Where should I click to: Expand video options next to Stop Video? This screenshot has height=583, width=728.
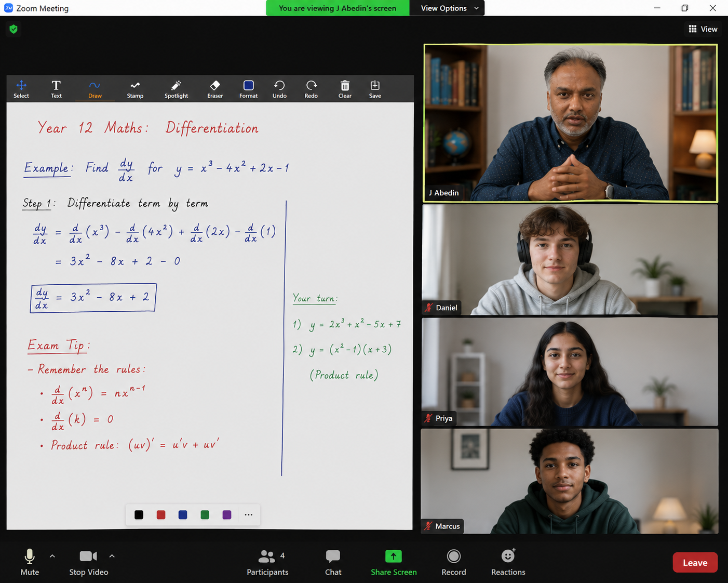point(112,556)
